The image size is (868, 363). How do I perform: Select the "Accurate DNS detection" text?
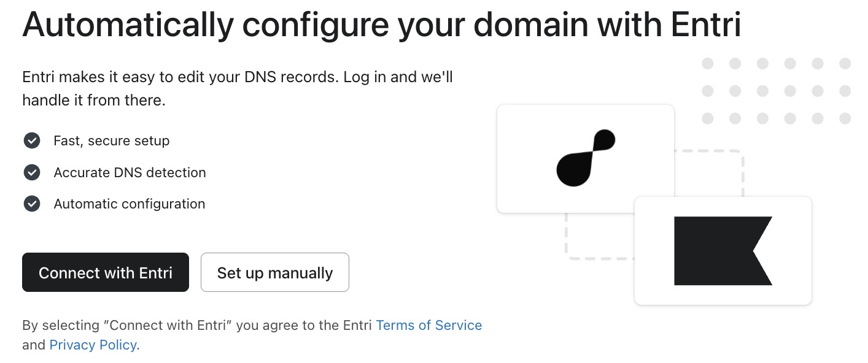tap(130, 172)
